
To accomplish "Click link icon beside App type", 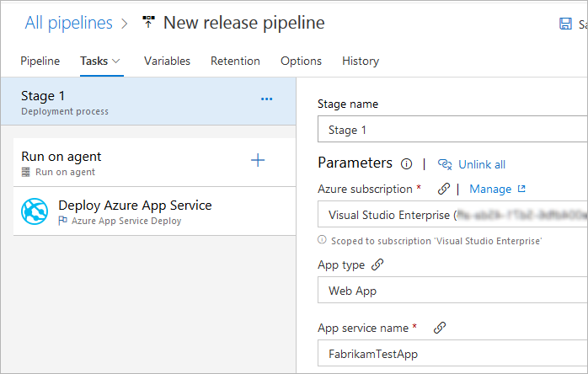I will pos(377,264).
